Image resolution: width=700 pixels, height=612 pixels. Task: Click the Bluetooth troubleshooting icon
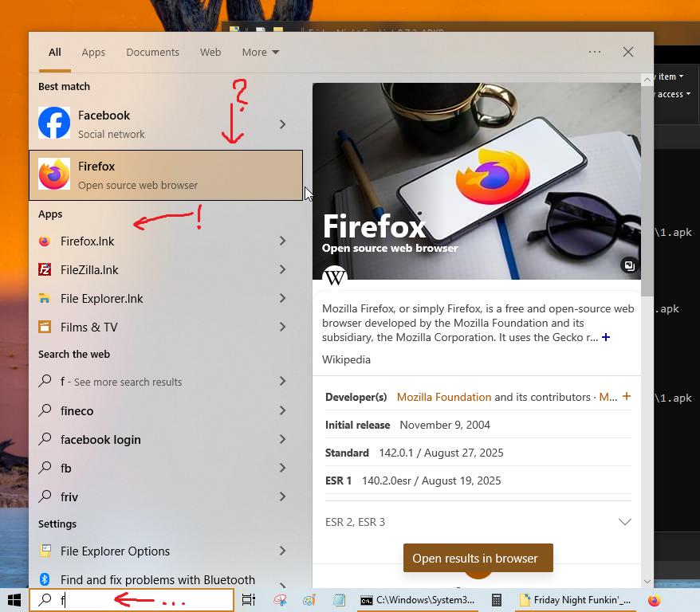coord(45,579)
